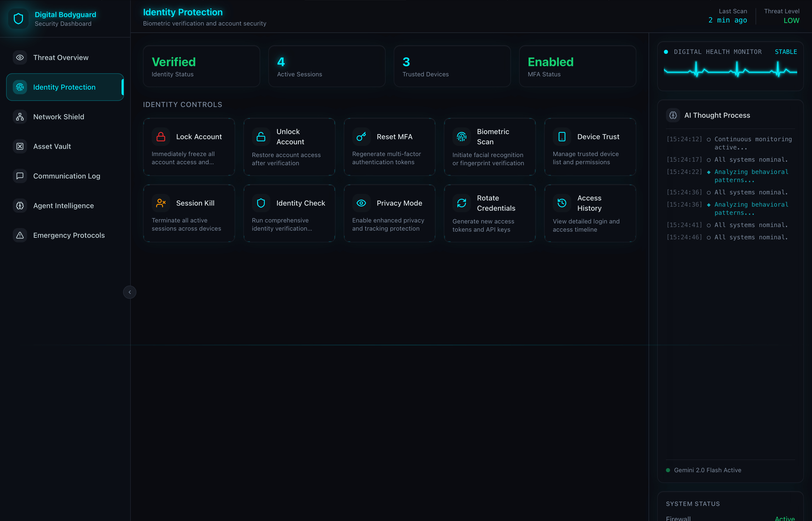This screenshot has width=812, height=521.
Task: Click the Access History clock icon
Action: point(562,203)
